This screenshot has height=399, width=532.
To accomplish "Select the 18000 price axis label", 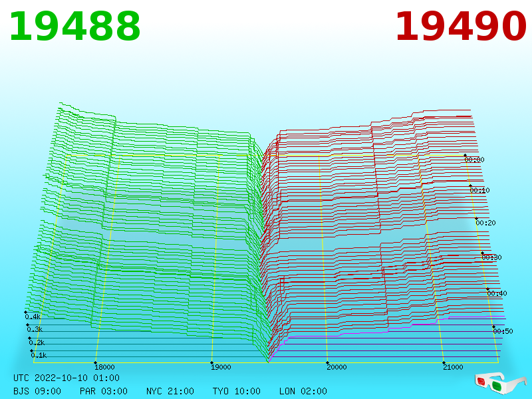I will pyautogui.click(x=104, y=367).
